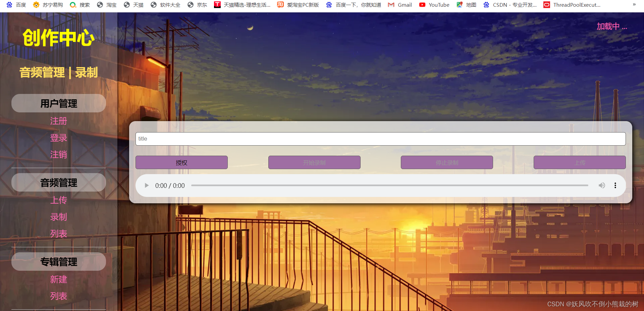Open the 淘宝 bookmark
The image size is (644, 311).
tap(107, 5)
